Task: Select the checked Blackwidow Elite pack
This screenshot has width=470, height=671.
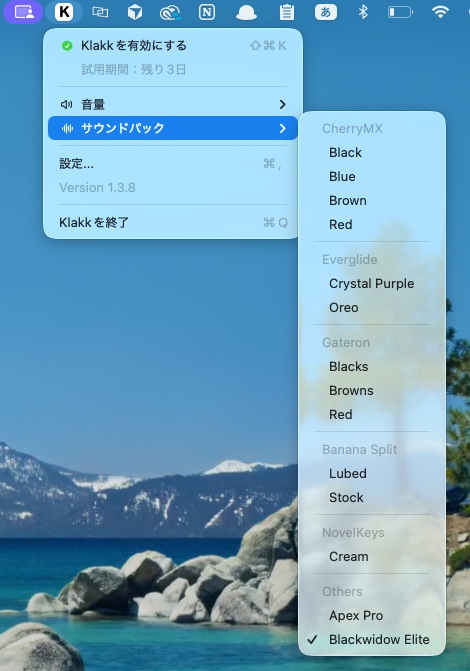Action: (372, 639)
